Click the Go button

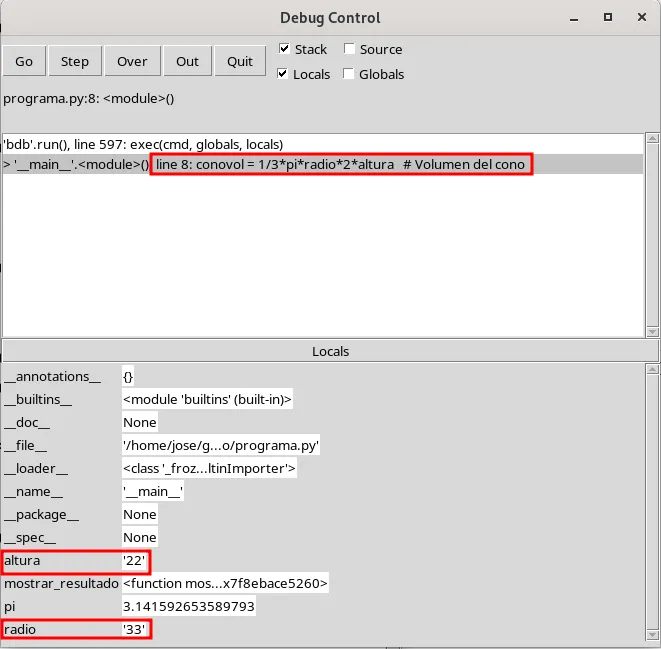pos(24,62)
